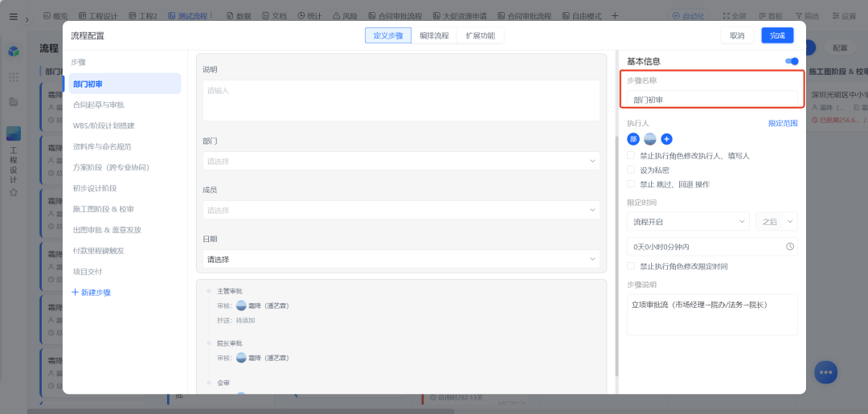Star the project via the sidebar star icon
The width and height of the screenshot is (868, 414).
14,193
